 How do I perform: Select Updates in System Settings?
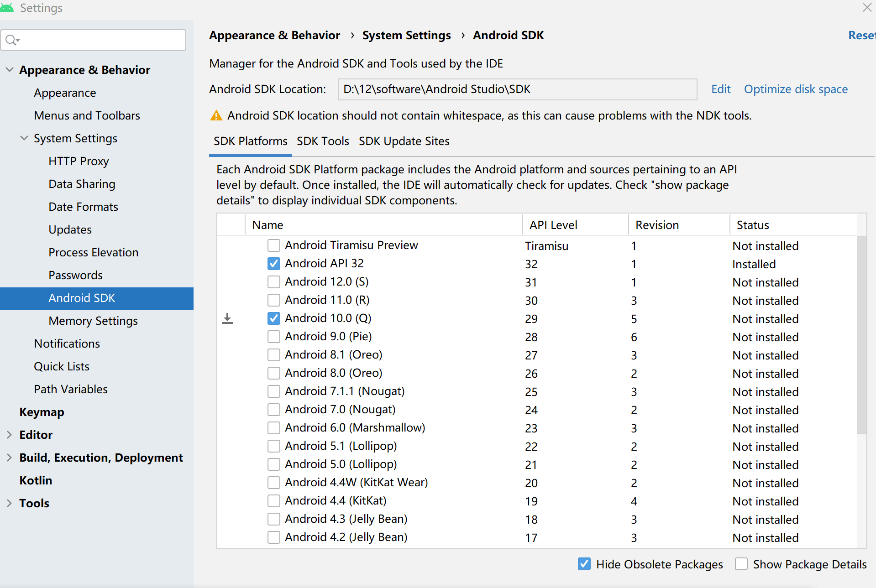click(70, 229)
